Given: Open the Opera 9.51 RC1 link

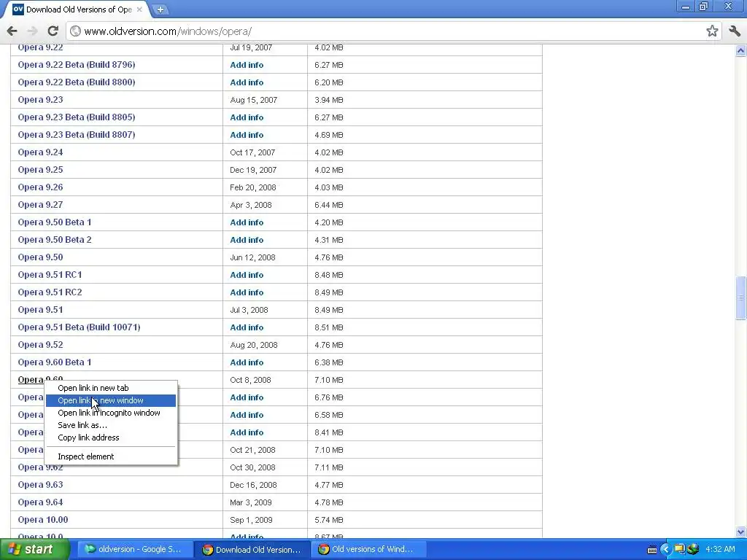Looking at the screenshot, I should (50, 275).
